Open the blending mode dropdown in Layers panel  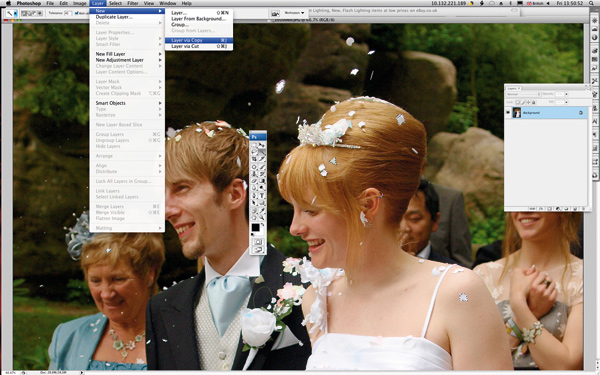tap(523, 94)
